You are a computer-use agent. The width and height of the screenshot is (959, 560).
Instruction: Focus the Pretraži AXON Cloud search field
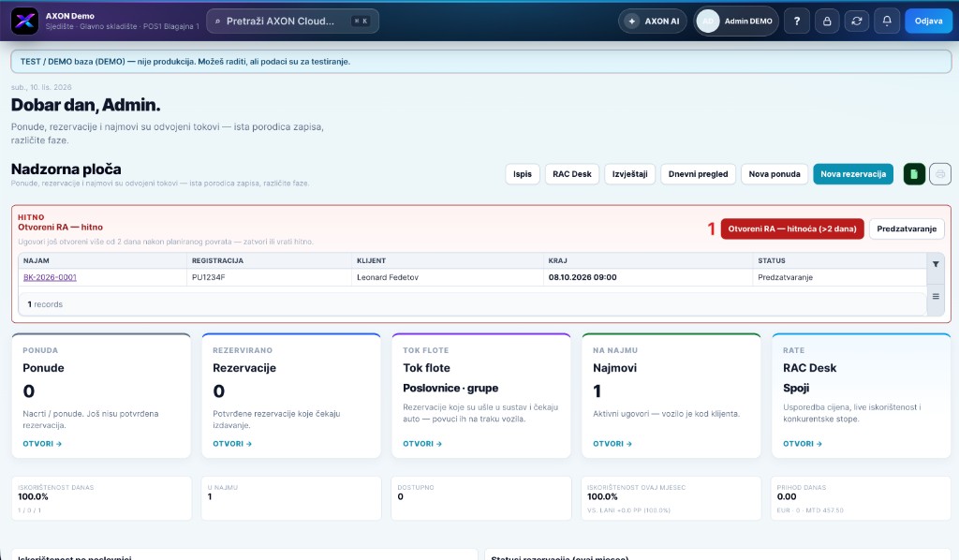tap(292, 21)
